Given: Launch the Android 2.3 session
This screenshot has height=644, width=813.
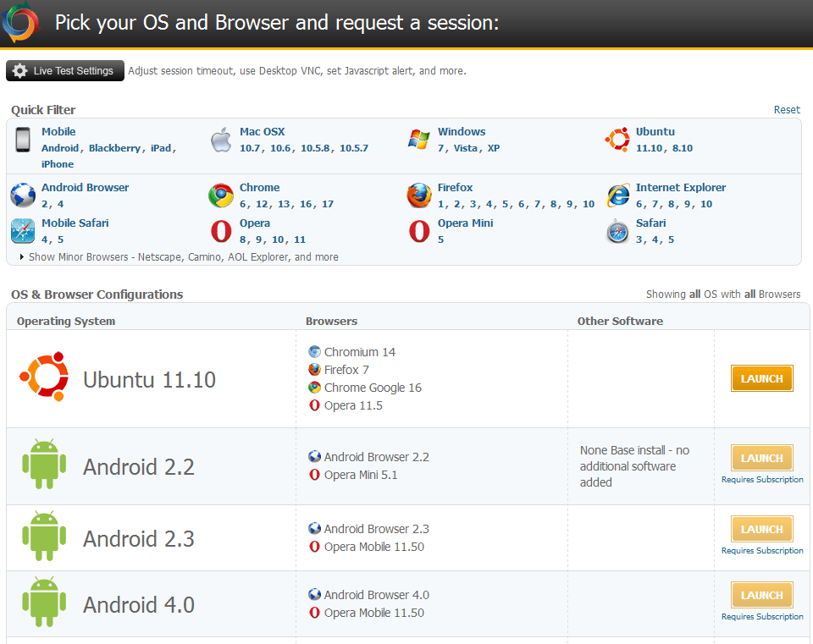Looking at the screenshot, I should pos(761,529).
